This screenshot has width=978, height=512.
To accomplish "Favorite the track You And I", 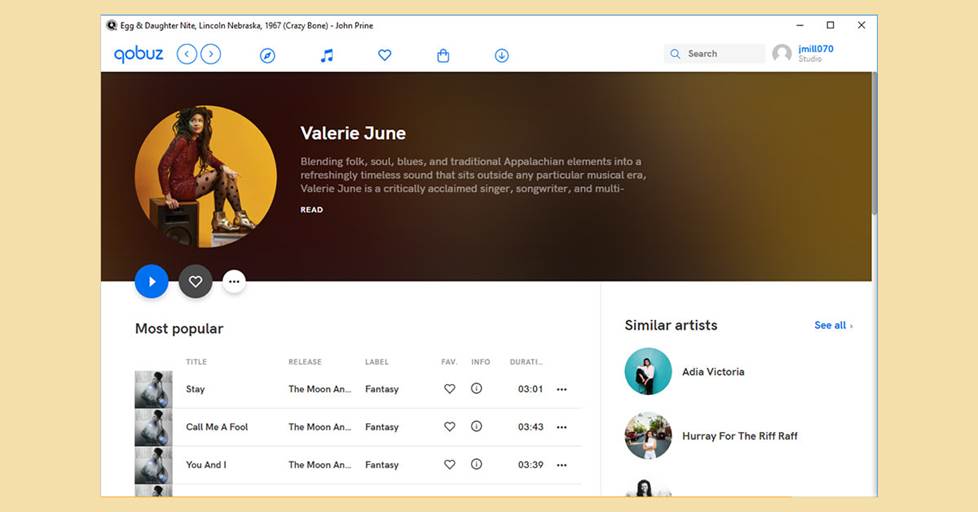I will pyautogui.click(x=449, y=465).
